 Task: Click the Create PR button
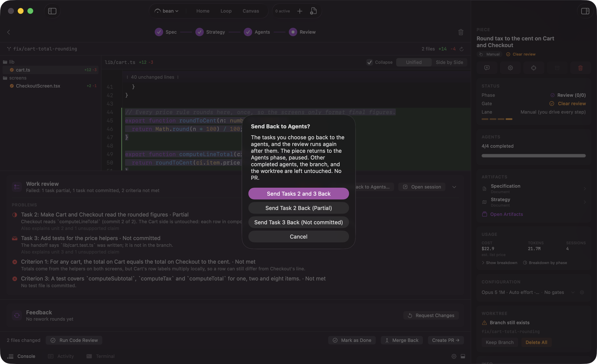click(x=446, y=340)
